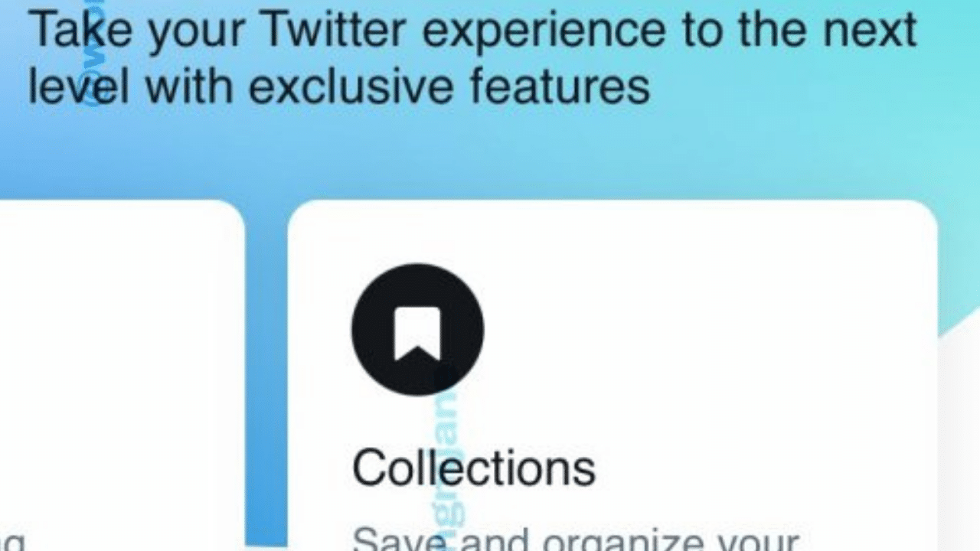Open the Collections heading
The height and width of the screenshot is (551, 980).
click(x=474, y=468)
